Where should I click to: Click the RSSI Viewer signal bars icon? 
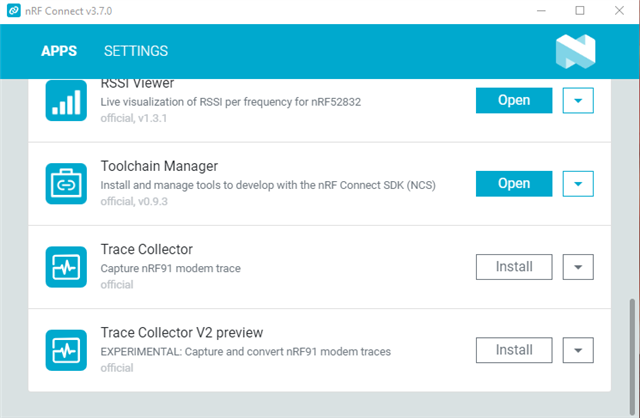(66, 100)
